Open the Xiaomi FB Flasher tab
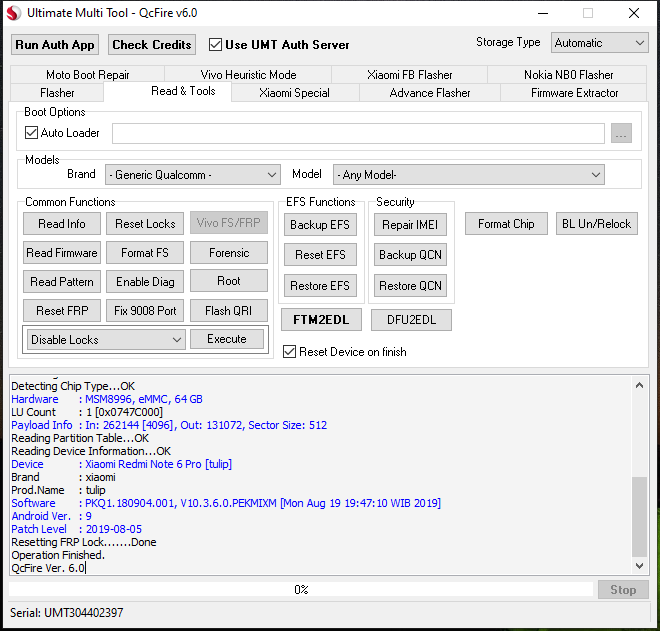This screenshot has width=660, height=631. click(410, 75)
